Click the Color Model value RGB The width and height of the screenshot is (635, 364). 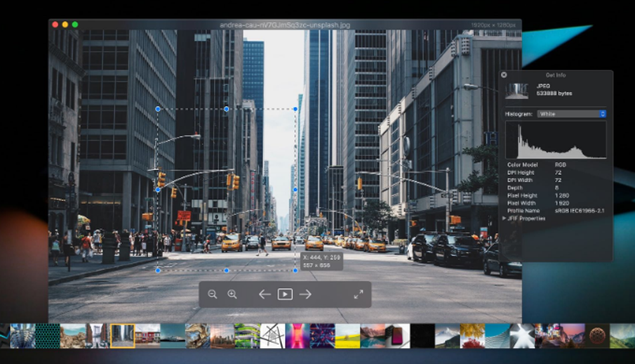(560, 165)
